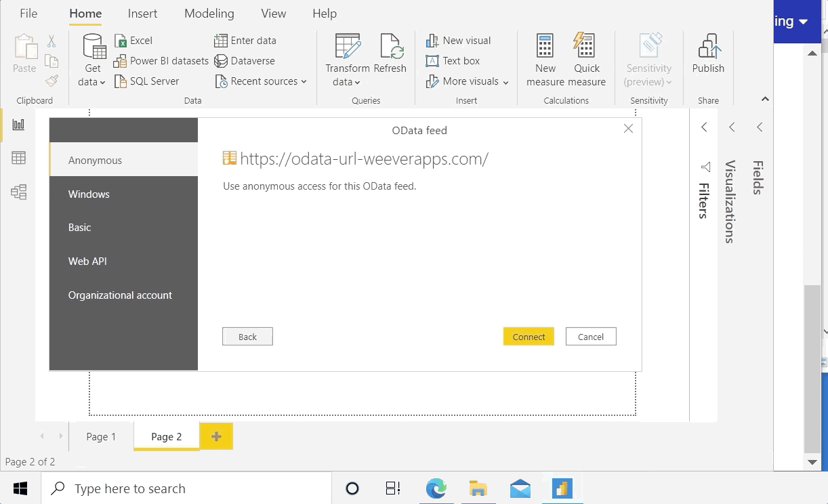Image resolution: width=828 pixels, height=504 pixels.
Task: Add a new page with plus
Action: (216, 436)
